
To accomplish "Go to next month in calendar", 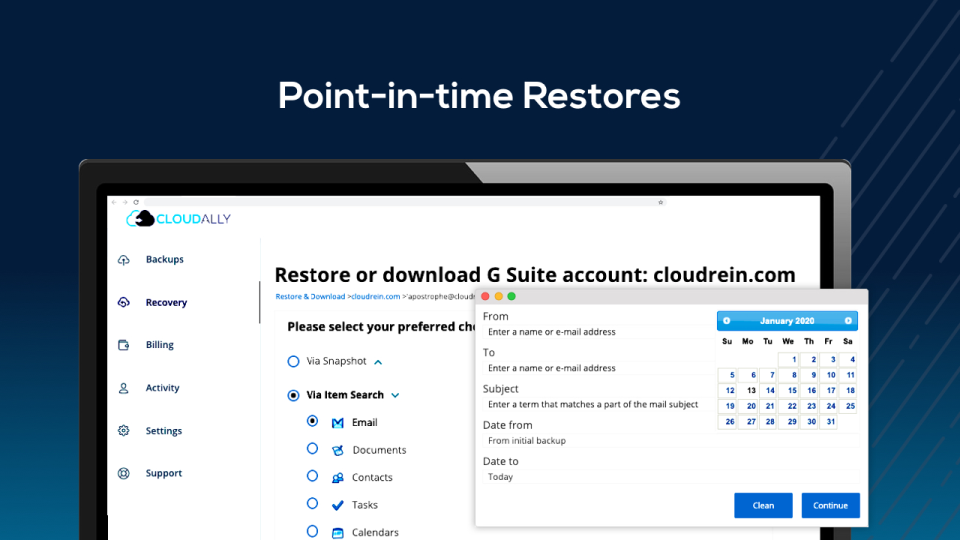I will (x=848, y=321).
